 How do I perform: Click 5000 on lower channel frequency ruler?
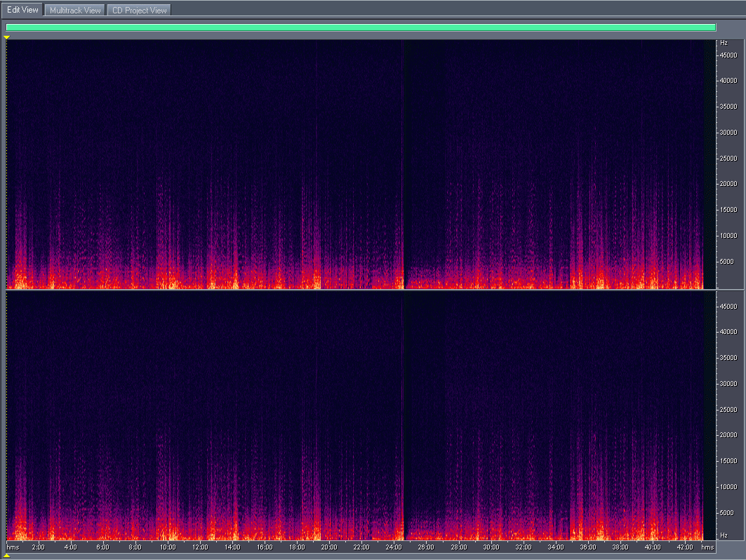coord(730,512)
